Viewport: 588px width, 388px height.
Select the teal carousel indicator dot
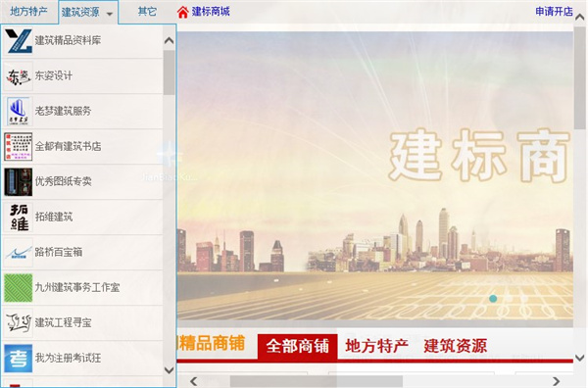(493, 299)
